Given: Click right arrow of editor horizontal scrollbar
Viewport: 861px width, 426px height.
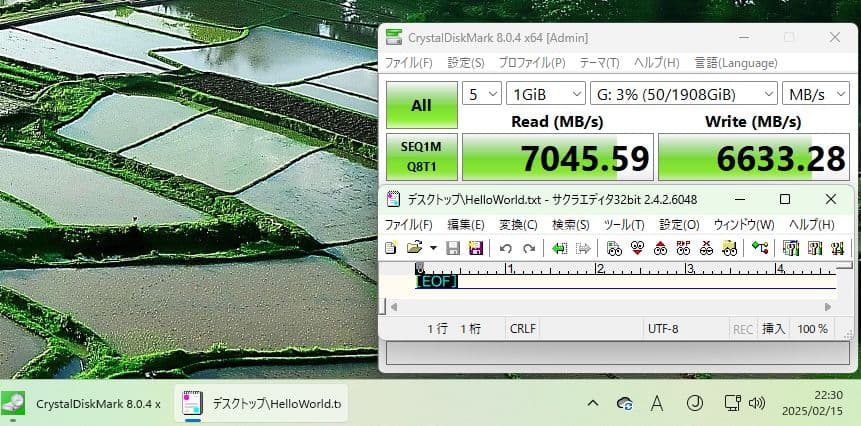Looking at the screenshot, I should 828,307.
